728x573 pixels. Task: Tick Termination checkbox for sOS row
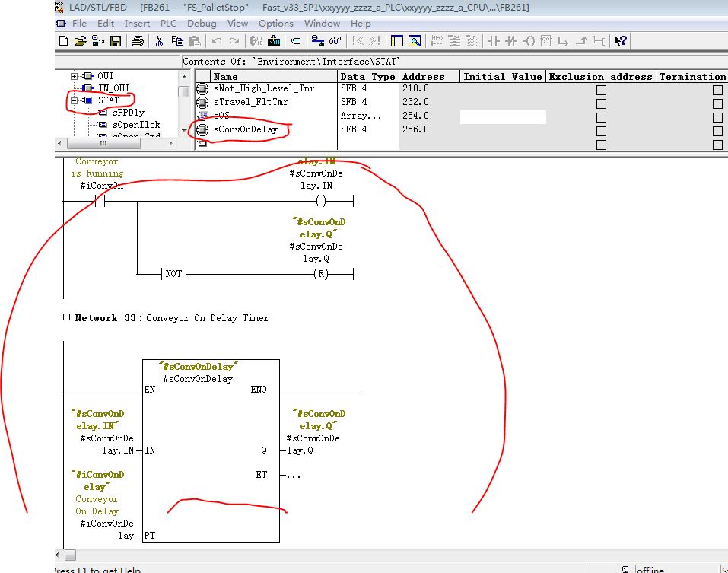click(x=718, y=117)
